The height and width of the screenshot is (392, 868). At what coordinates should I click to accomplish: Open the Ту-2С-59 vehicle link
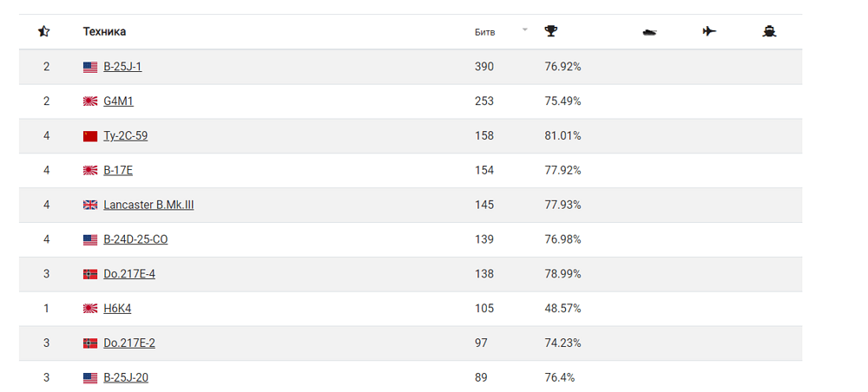click(x=126, y=136)
